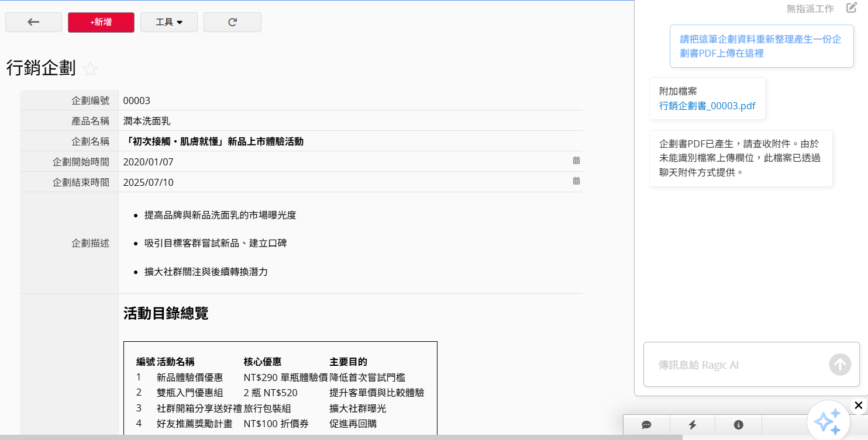The width and height of the screenshot is (868, 440).
Task: Close the Ragic AI assistant panel
Action: click(858, 405)
